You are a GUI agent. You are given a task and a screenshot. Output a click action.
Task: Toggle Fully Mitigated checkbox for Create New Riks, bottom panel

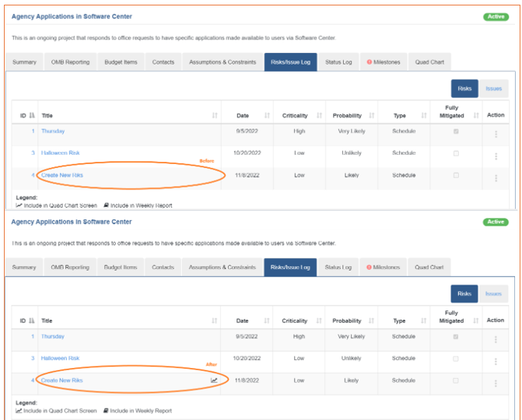click(456, 381)
